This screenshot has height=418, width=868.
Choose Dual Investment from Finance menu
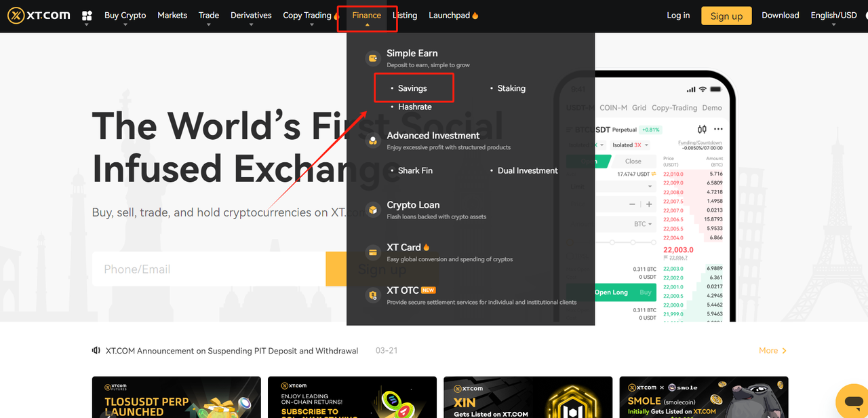[x=527, y=170]
